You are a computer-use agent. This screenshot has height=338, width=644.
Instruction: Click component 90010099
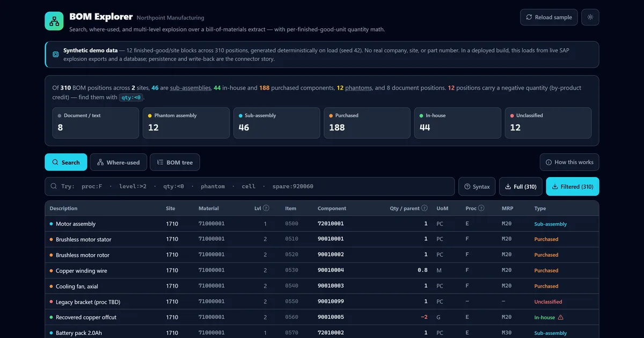331,302
